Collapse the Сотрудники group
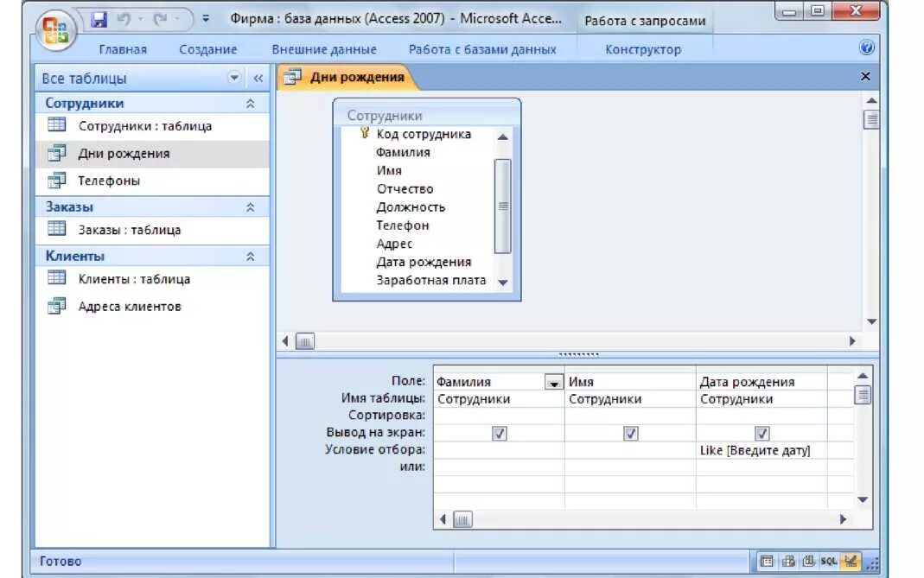This screenshot has width=924, height=578. pyautogui.click(x=250, y=104)
